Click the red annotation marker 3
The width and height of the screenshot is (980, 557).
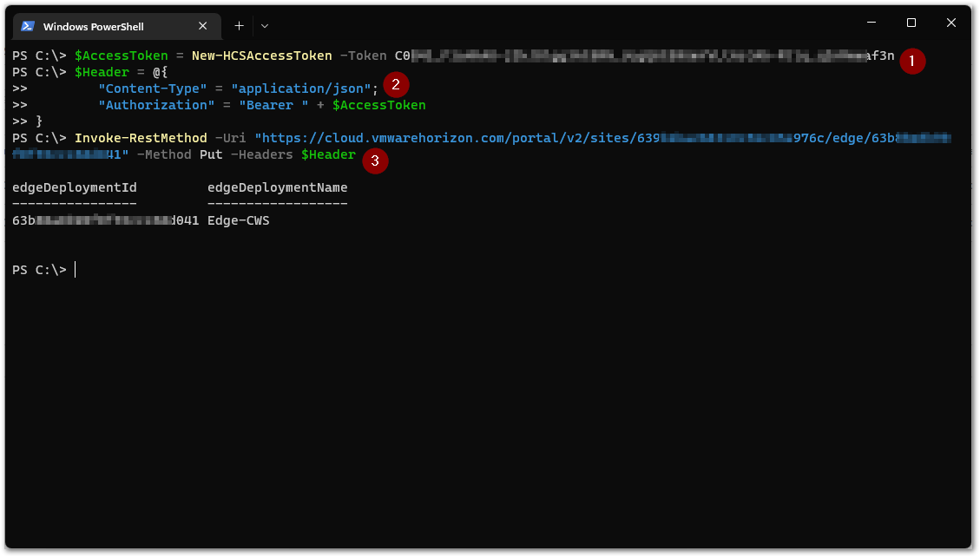click(375, 161)
